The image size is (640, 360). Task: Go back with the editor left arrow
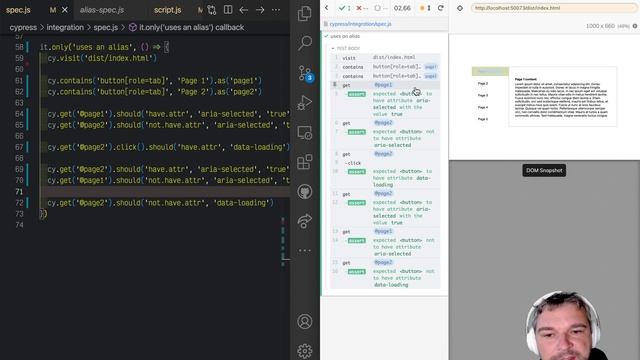[x=244, y=10]
